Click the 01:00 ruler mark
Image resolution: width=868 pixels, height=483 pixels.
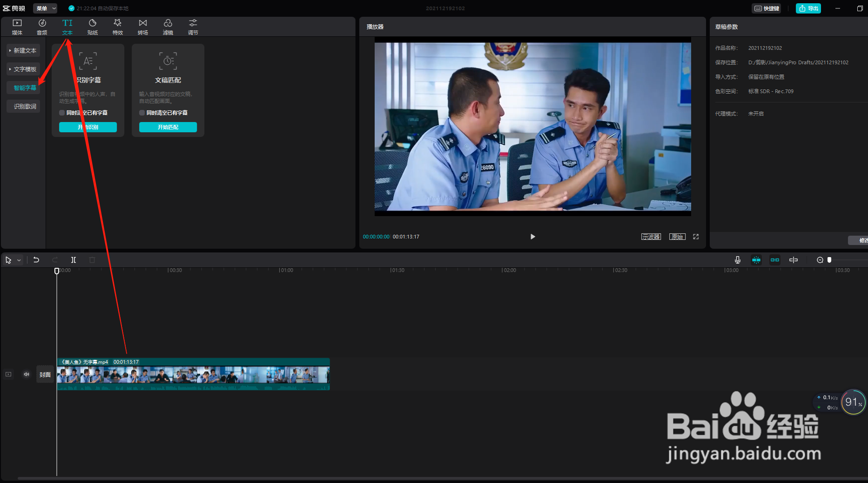pos(286,270)
